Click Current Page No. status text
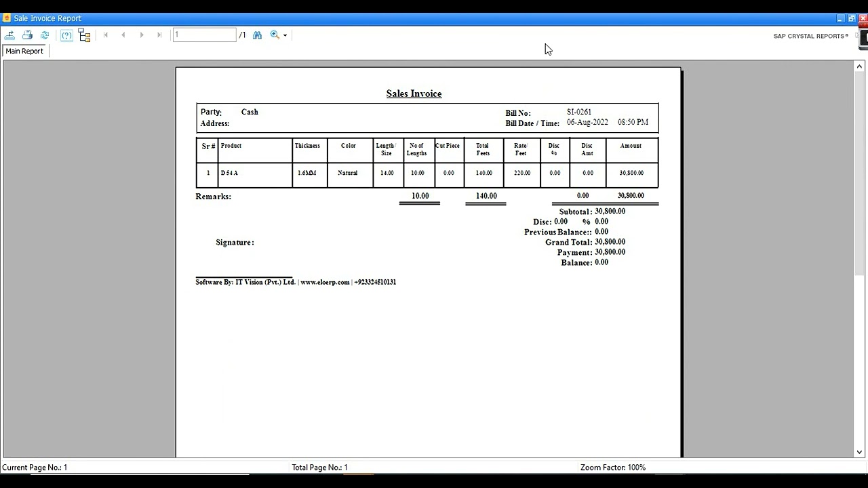The height and width of the screenshot is (488, 868). click(x=35, y=467)
